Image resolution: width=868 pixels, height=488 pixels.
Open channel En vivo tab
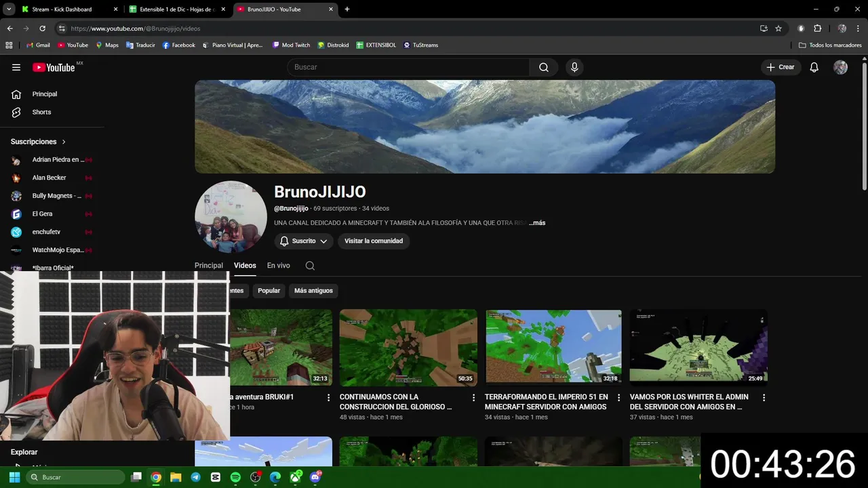[x=279, y=266]
